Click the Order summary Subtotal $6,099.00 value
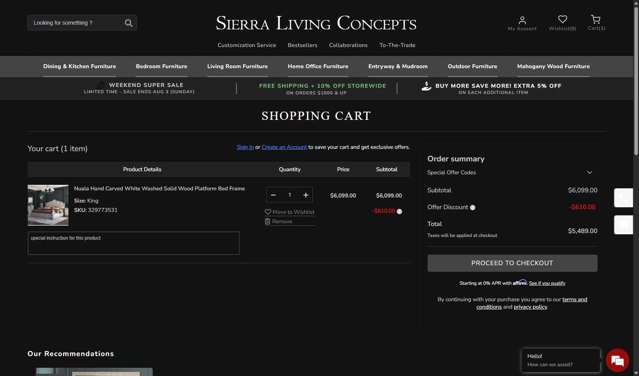The height and width of the screenshot is (376, 639). (x=582, y=190)
